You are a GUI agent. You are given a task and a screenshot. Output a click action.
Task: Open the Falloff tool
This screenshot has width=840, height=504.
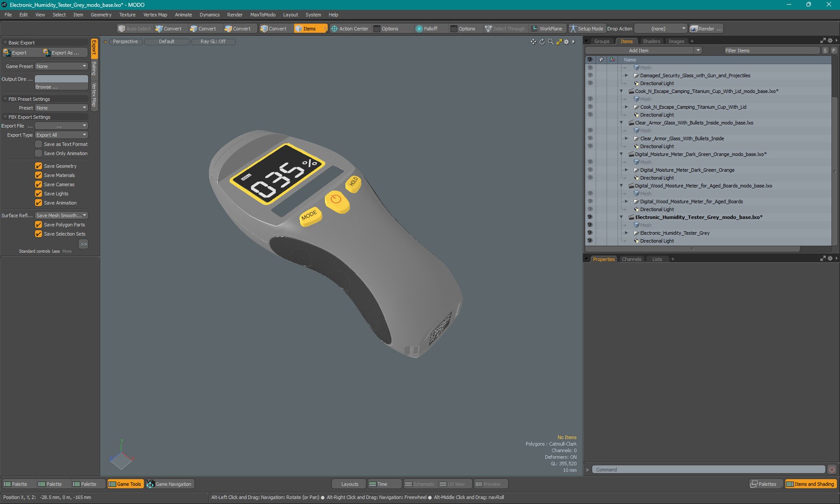427,28
